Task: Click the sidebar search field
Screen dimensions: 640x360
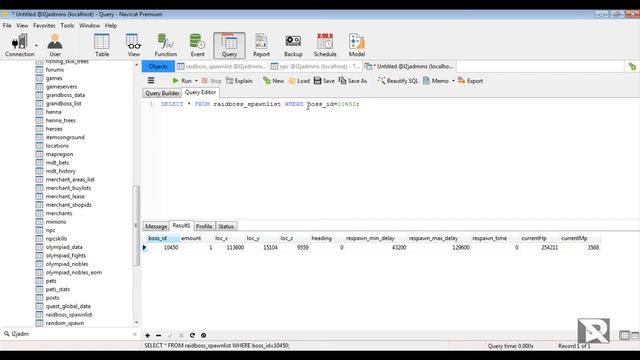Action: coord(69,334)
